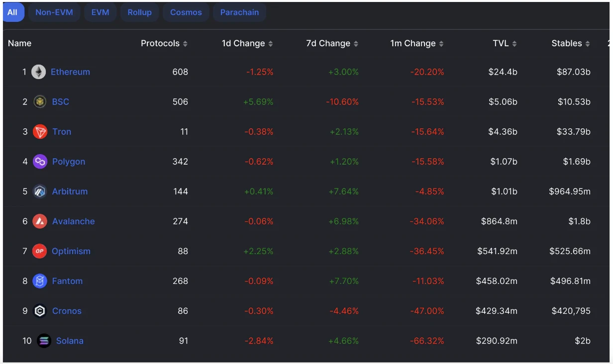Select the All filter tab

pos(13,12)
